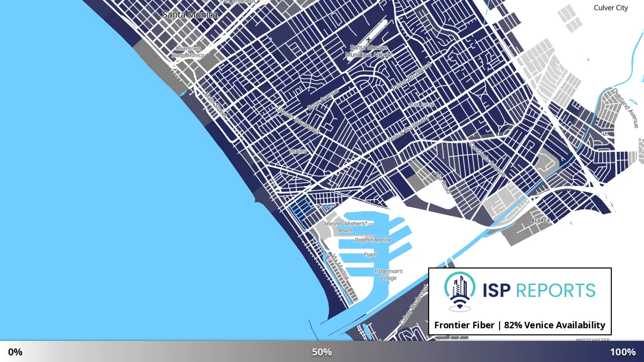The width and height of the screenshot is (644, 362).
Task: Click the airplane icon at Santa Monica Airport
Action: pos(369,40)
